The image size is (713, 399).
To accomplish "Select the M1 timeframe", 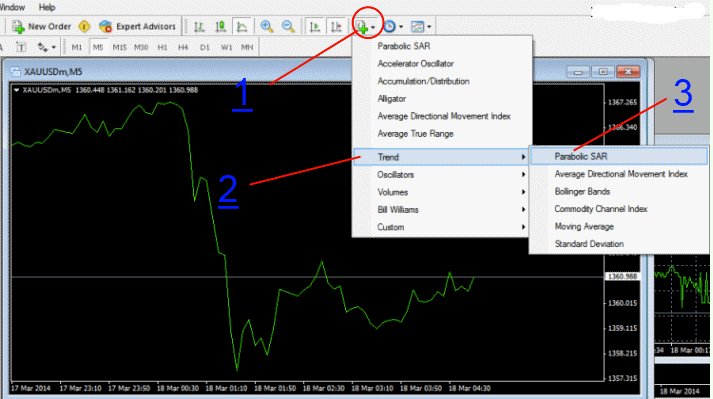I will 76,47.
